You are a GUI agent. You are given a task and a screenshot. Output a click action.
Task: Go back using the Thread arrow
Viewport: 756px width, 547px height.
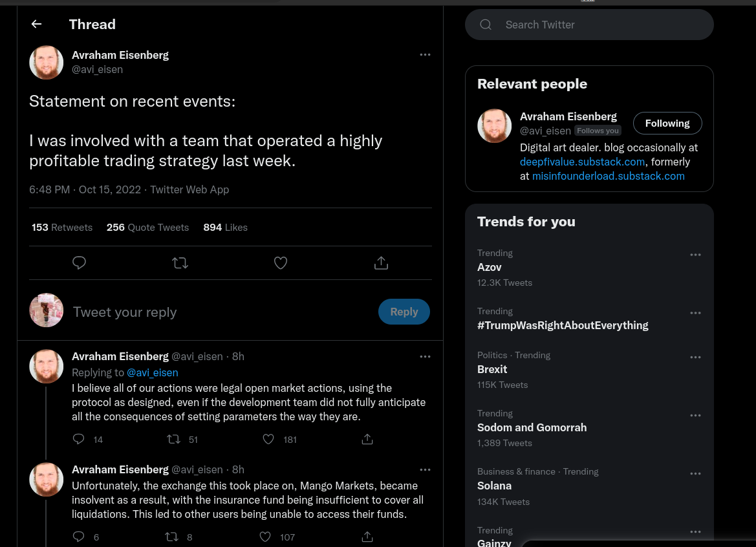point(37,24)
